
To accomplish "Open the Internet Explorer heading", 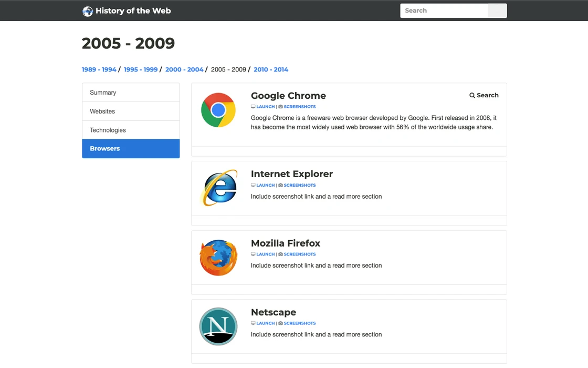I will coord(292,174).
